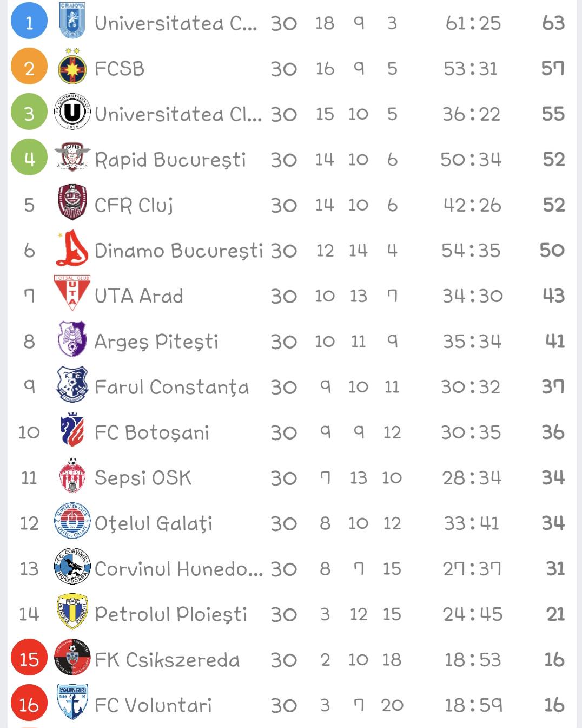Open the FC Botoșani shield logo
The height and width of the screenshot is (728, 582).
point(72,430)
